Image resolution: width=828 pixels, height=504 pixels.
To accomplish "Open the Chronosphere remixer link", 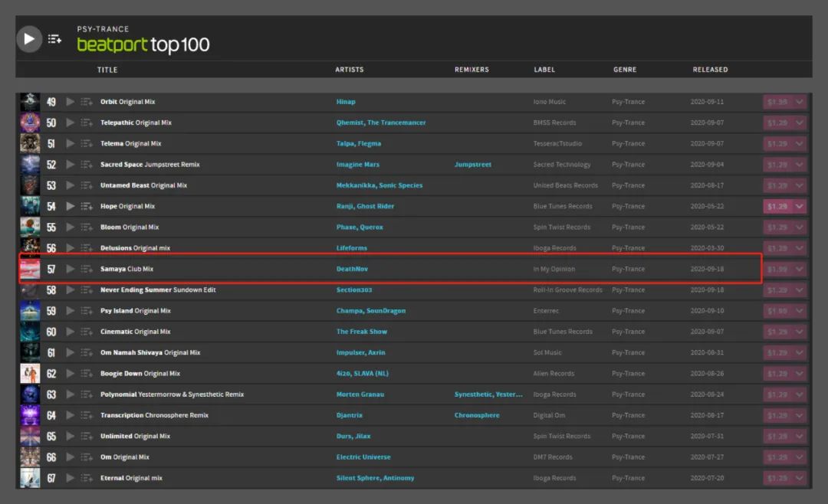I will [x=477, y=415].
